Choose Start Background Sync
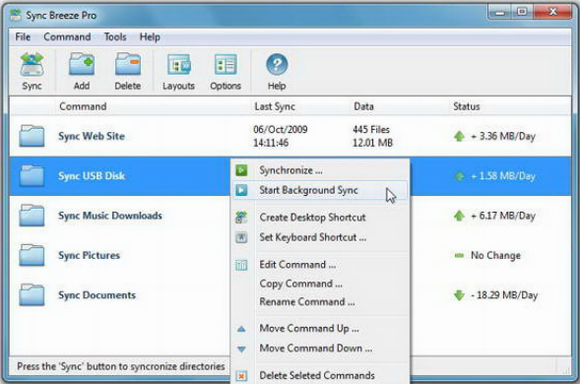 (x=321, y=190)
